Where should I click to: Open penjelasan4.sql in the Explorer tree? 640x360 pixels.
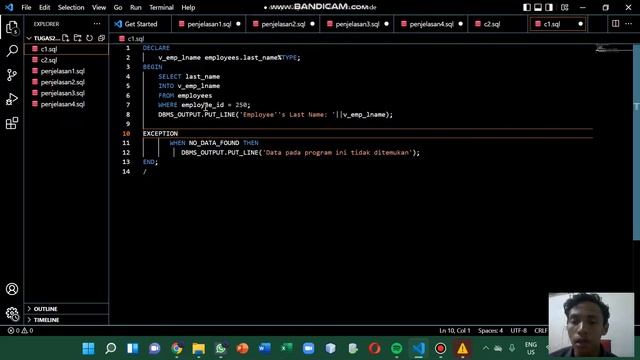click(x=67, y=104)
